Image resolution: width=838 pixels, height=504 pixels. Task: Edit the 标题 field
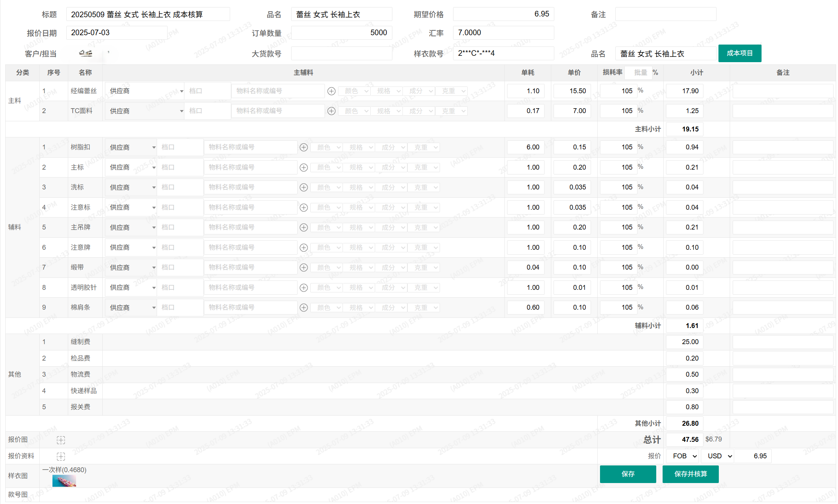pyautogui.click(x=148, y=14)
